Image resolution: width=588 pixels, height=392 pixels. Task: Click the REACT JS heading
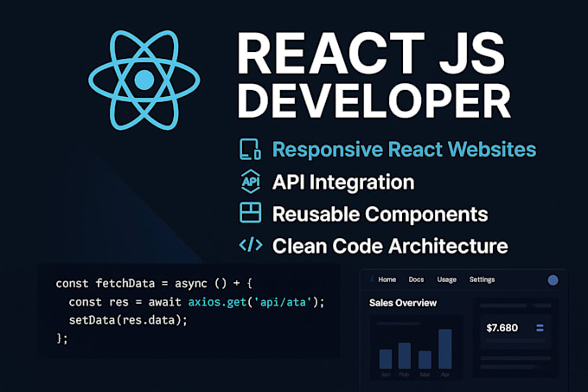pos(371,53)
